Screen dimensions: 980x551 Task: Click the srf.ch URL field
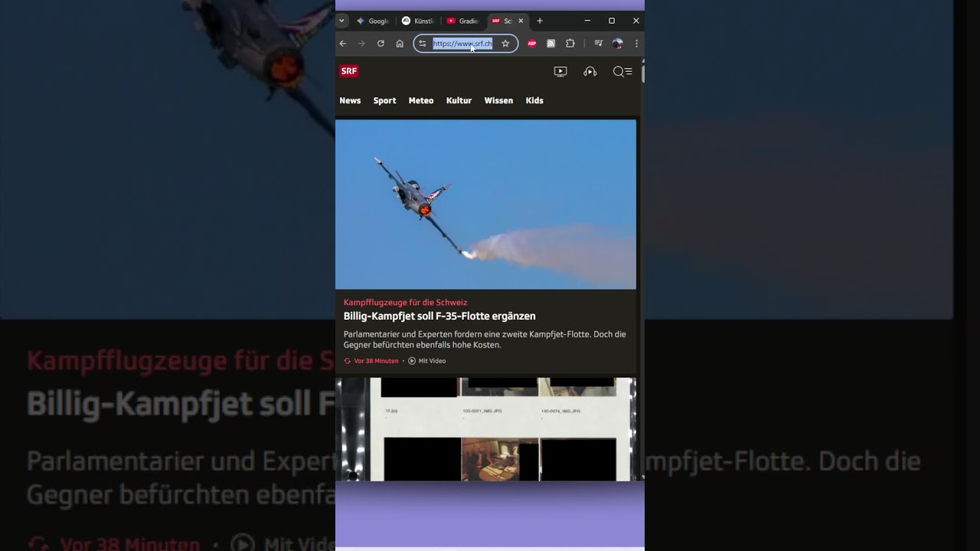point(462,44)
